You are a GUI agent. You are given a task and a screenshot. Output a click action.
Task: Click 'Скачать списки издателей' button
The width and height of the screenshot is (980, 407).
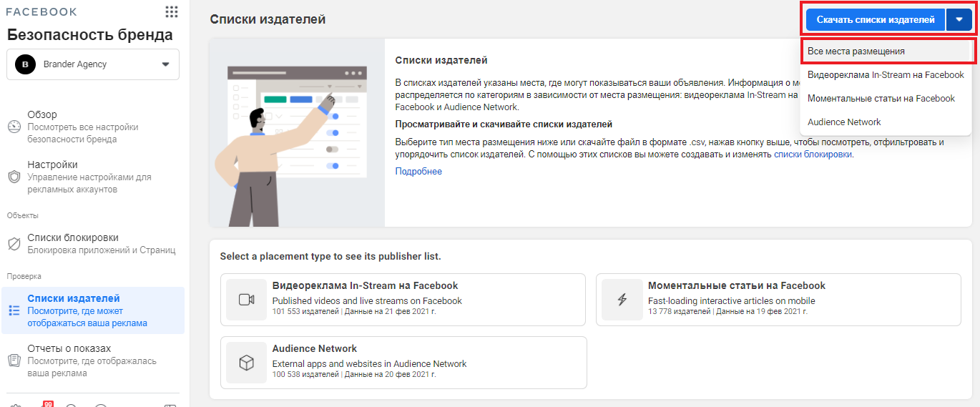875,20
